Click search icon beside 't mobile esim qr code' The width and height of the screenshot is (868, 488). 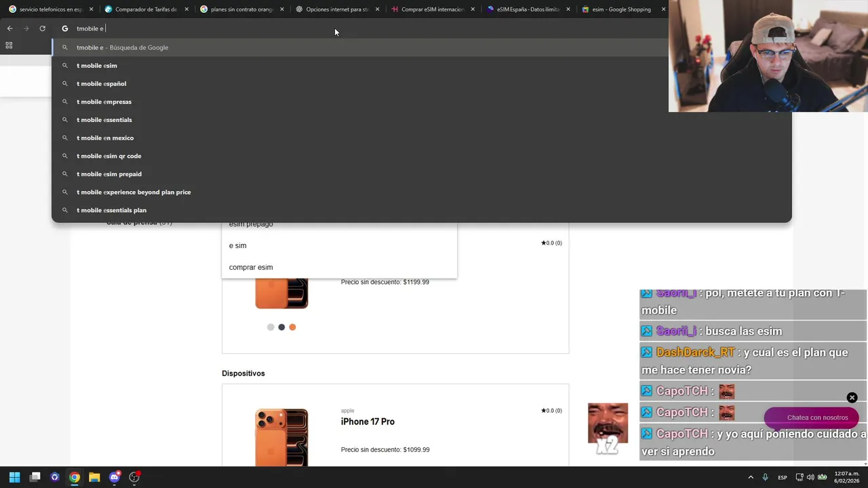(65, 156)
